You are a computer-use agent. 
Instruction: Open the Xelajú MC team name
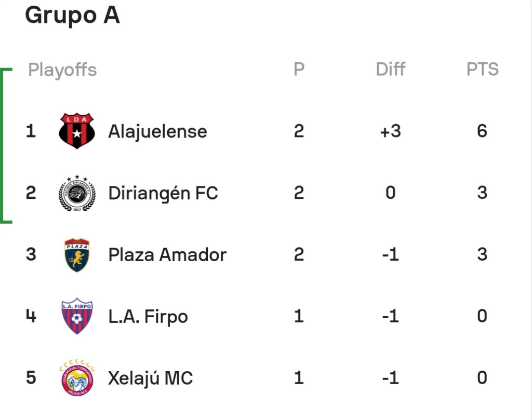150,378
